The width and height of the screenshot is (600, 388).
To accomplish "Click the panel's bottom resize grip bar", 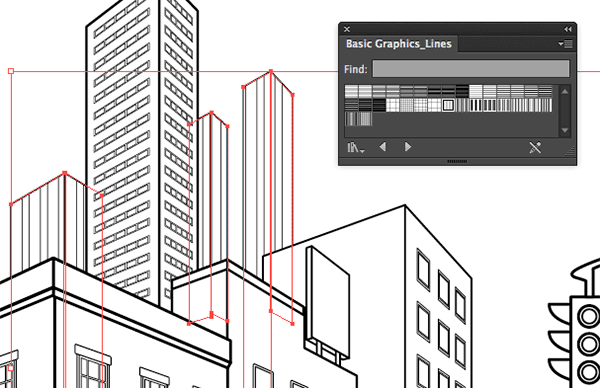I will (457, 161).
